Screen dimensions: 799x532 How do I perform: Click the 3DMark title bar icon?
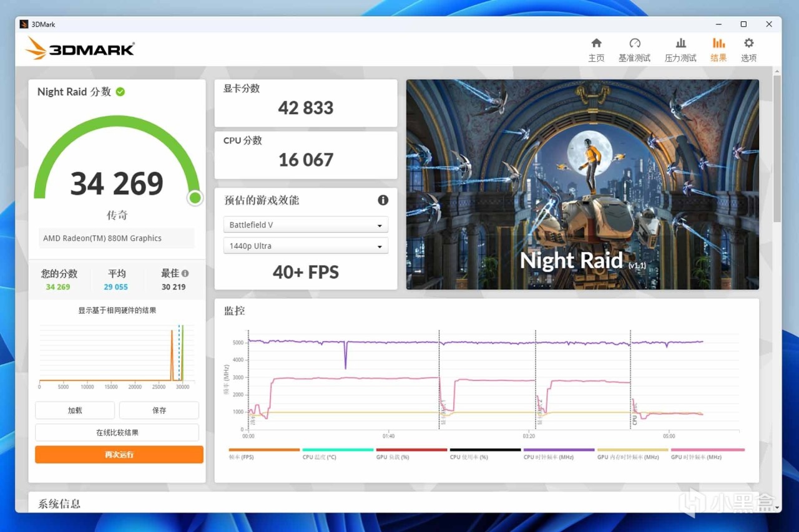coord(24,24)
